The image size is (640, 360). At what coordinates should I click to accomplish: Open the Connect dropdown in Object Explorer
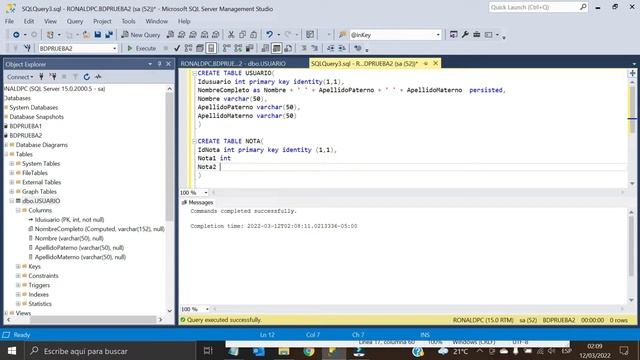click(20, 77)
